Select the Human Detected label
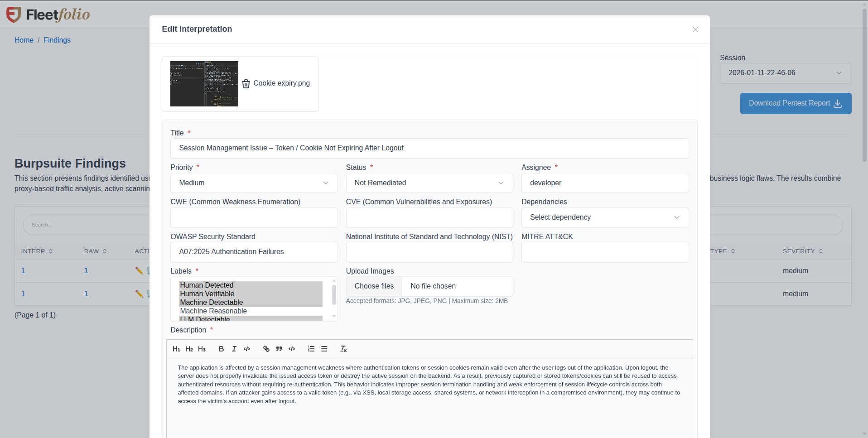This screenshot has height=438, width=868. coord(207,285)
